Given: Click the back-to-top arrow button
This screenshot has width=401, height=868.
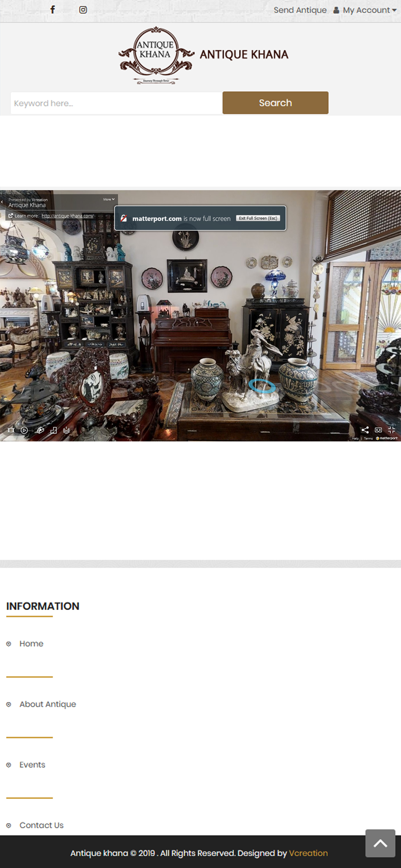Looking at the screenshot, I should [380, 843].
